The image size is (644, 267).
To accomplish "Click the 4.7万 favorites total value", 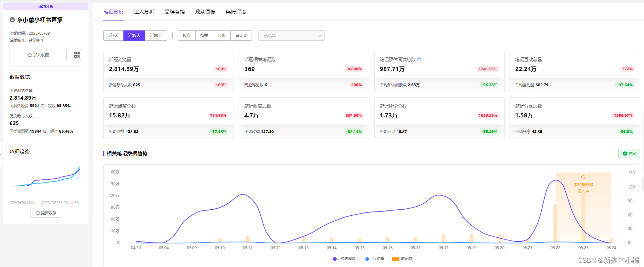I will (x=251, y=115).
